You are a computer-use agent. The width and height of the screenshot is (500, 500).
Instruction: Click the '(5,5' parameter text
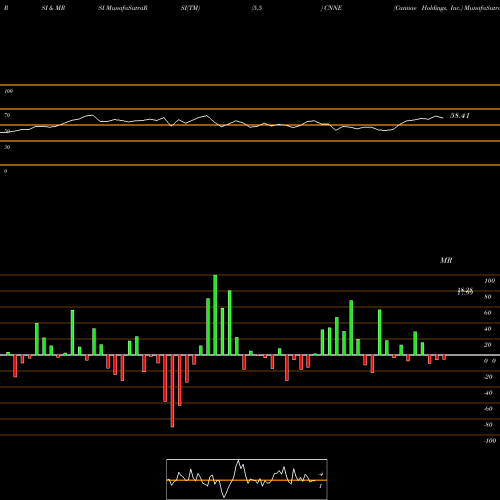(257, 8)
